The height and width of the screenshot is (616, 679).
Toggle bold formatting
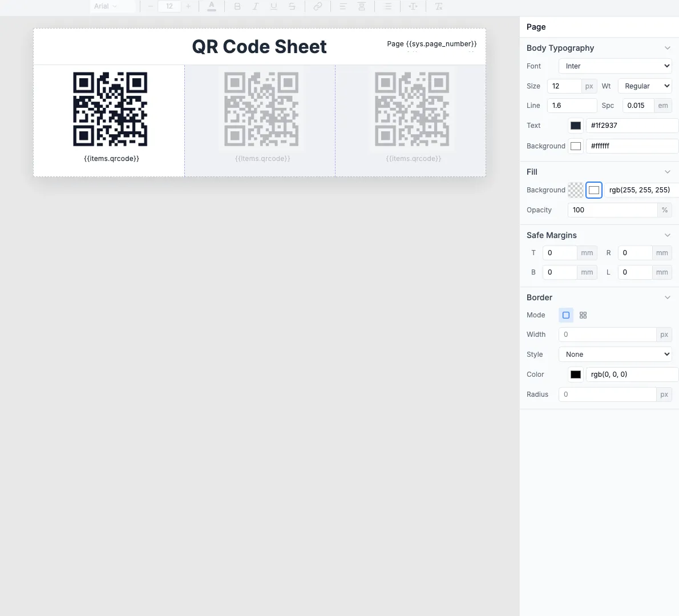[237, 6]
